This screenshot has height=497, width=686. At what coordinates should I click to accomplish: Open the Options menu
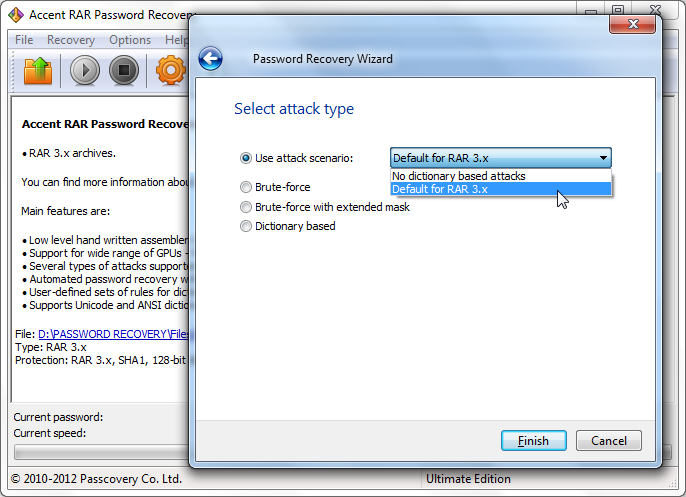(x=130, y=40)
